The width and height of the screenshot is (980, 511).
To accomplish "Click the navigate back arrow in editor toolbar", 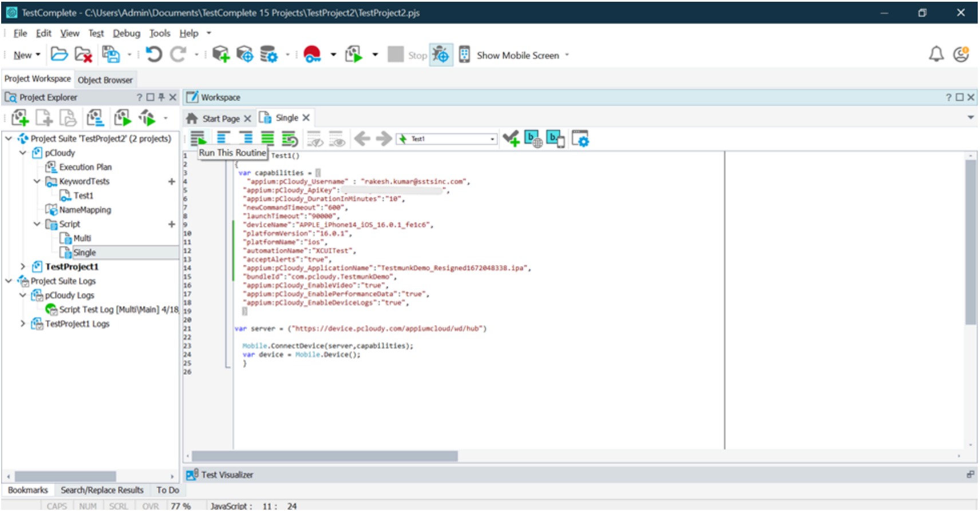I will [x=362, y=138].
